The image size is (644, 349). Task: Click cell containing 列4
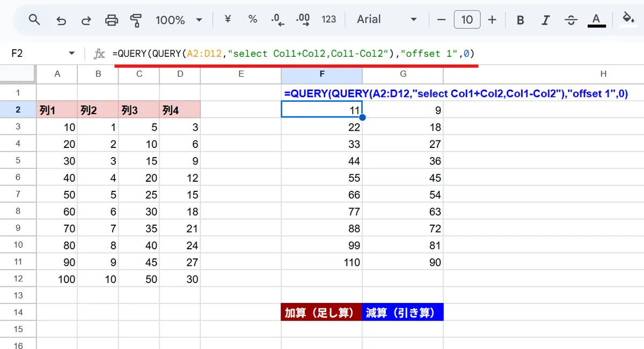pos(180,110)
